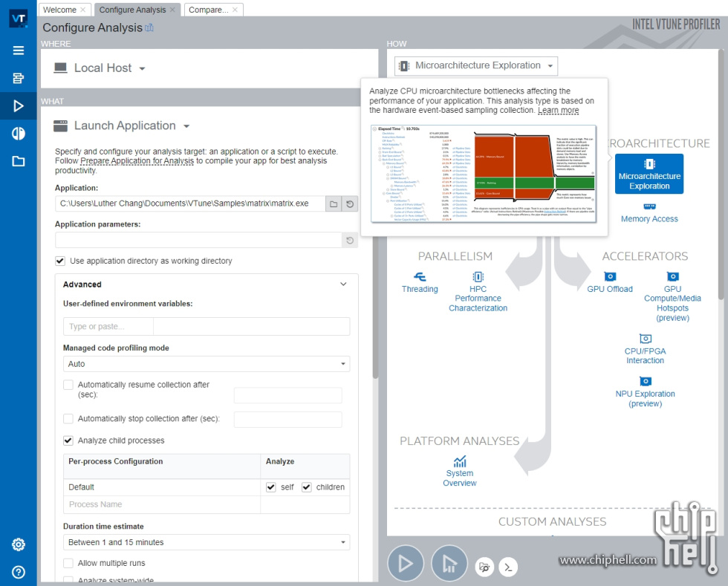Open Microarchitecture Exploration analysis dropdown
The image size is (728, 586).
coord(476,66)
